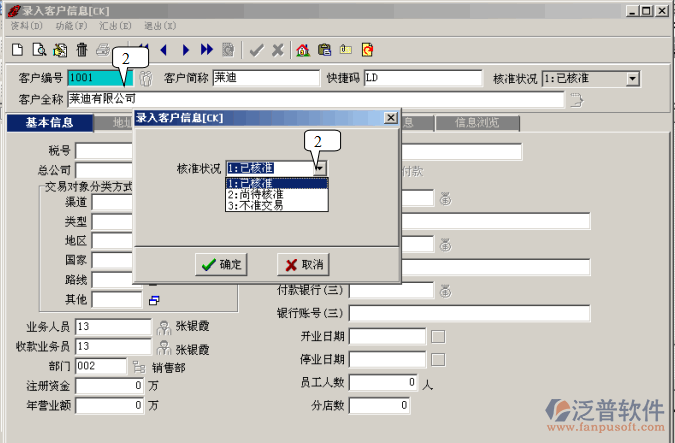Viewport: 675px width, 443px height.
Task: Pick 3:不准交易 option in the list
Action: [x=256, y=205]
